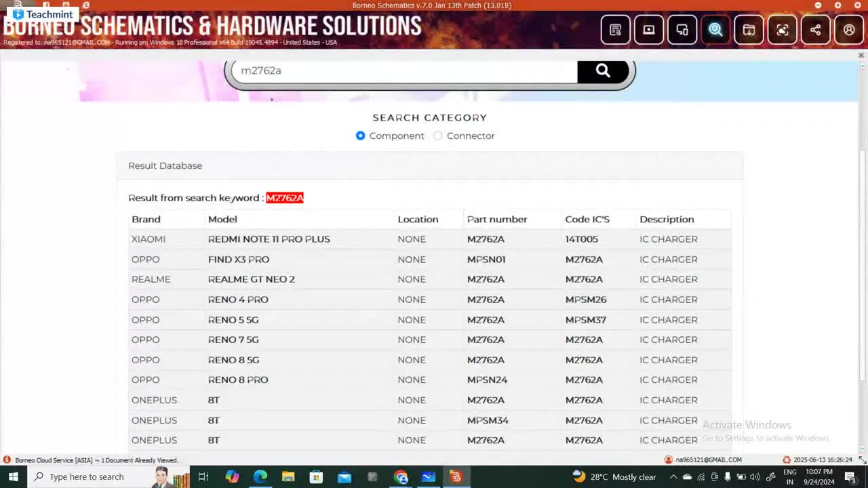Click the Description column header
Viewport: 868px width, 488px height.
click(667, 219)
